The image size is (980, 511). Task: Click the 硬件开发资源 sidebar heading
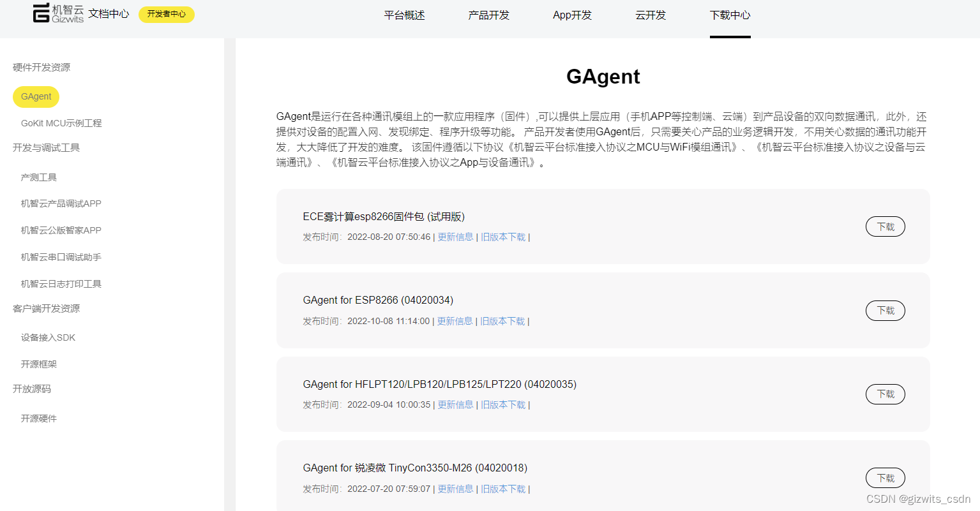tap(41, 68)
